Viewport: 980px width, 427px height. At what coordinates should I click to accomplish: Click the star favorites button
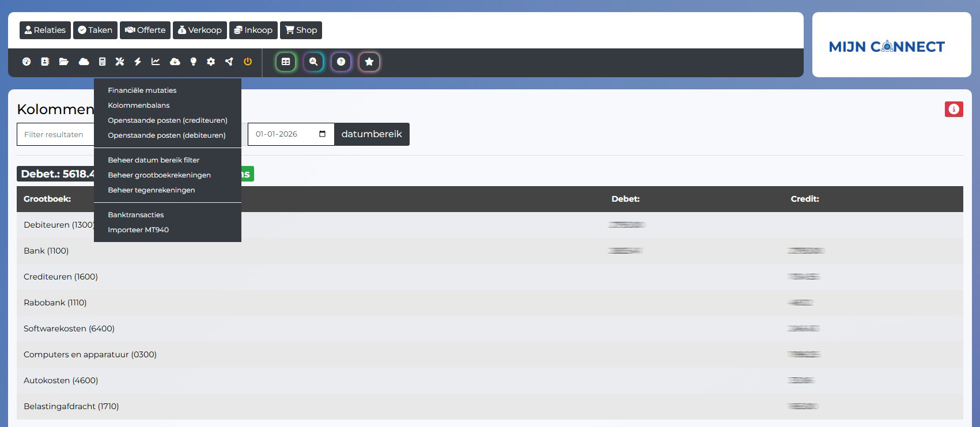tap(369, 62)
